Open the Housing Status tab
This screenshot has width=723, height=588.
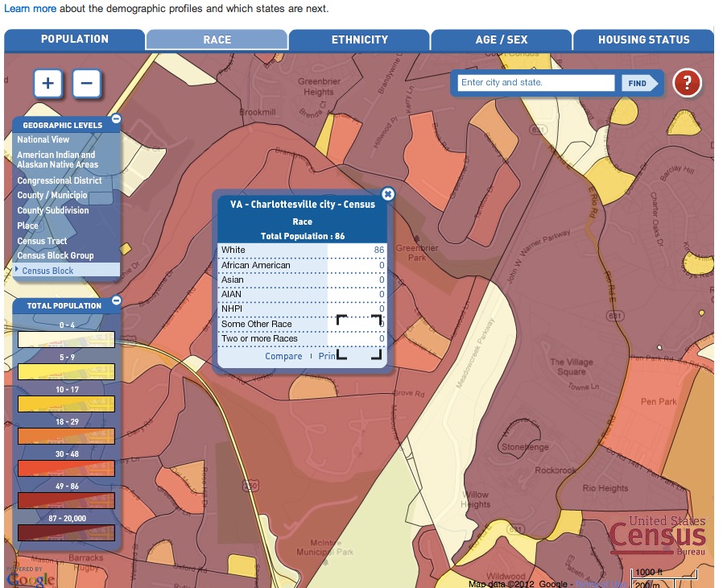643,39
